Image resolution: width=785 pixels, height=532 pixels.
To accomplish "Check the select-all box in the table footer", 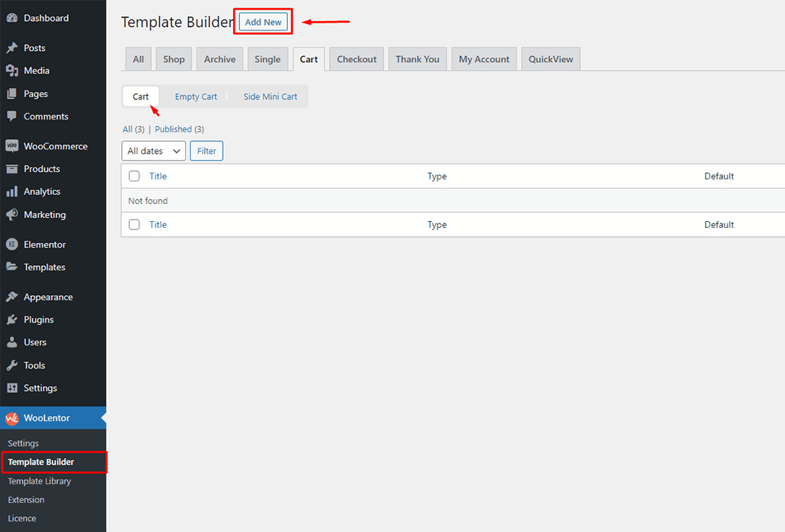I will tap(134, 224).
